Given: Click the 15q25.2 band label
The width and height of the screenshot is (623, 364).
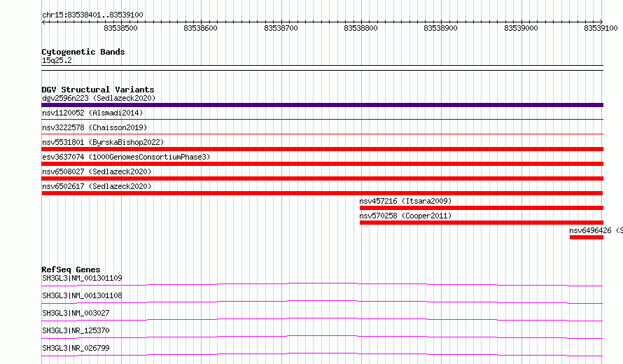Looking at the screenshot, I should tap(57, 60).
